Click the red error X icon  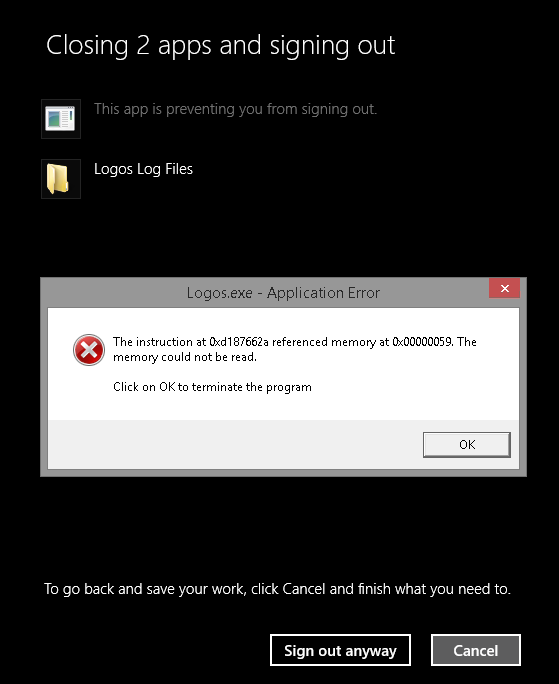coord(89,350)
